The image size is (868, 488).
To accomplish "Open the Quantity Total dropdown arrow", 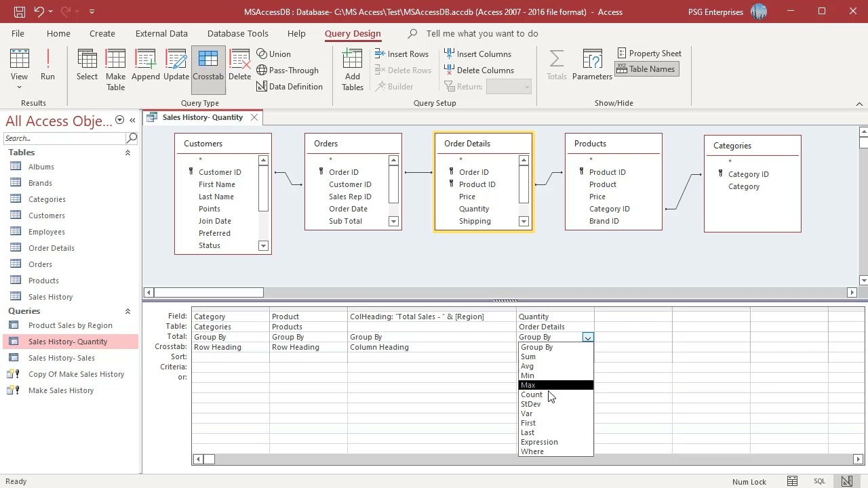I will pos(588,337).
